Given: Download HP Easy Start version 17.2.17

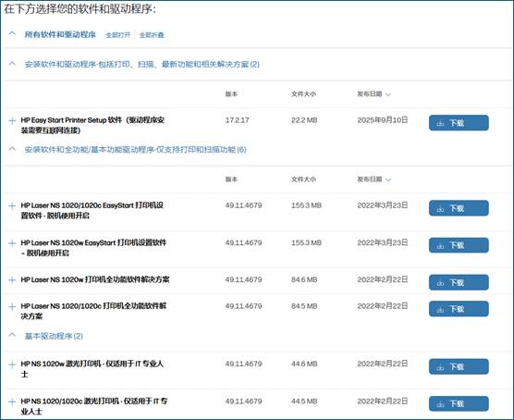Looking at the screenshot, I should pyautogui.click(x=459, y=123).
